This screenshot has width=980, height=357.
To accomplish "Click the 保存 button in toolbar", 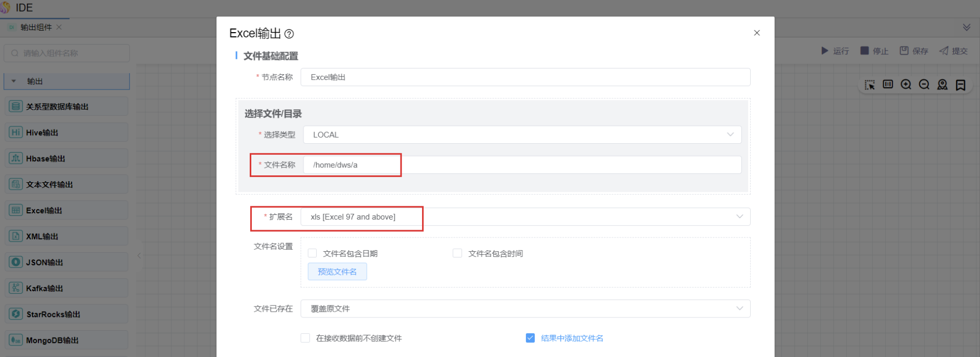I will 914,51.
